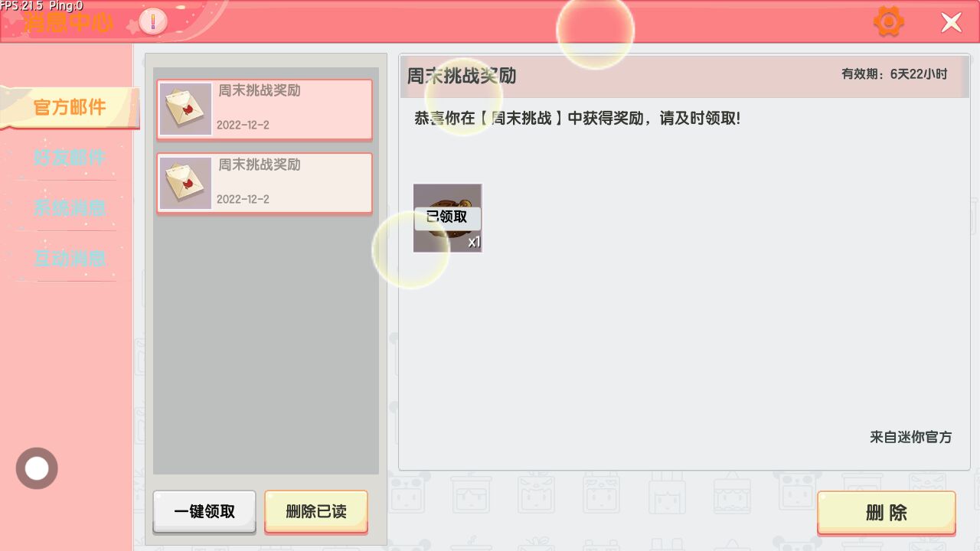Tap the exclamation mark notice icon
The width and height of the screenshot is (980, 551).
coord(153,22)
